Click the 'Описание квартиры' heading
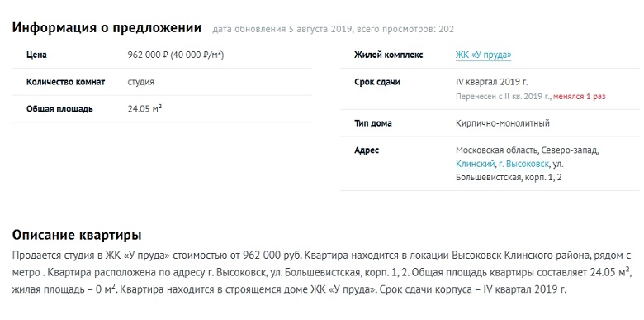This screenshot has width=644, height=320. pyautogui.click(x=77, y=236)
